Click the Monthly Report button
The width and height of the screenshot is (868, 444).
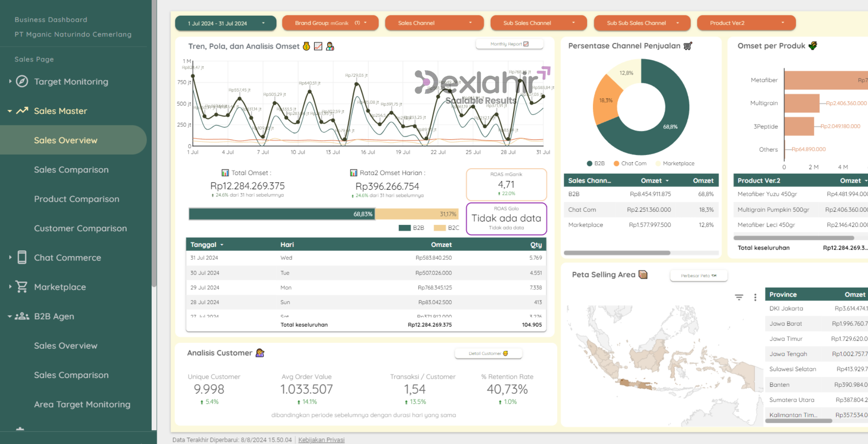coord(509,44)
